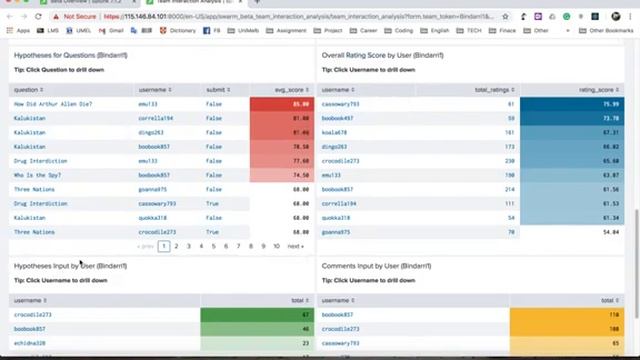Open the browser profile avatar
The width and height of the screenshot is (640, 360).
click(616, 17)
